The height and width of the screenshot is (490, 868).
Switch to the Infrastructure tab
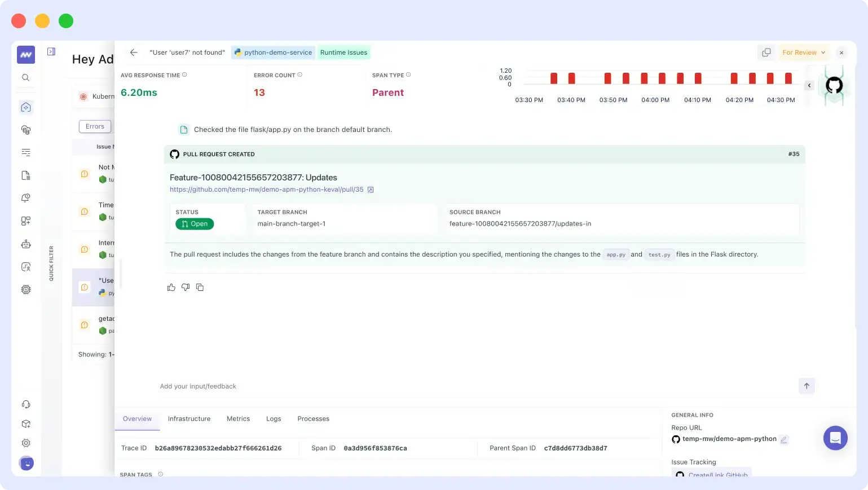[189, 419]
